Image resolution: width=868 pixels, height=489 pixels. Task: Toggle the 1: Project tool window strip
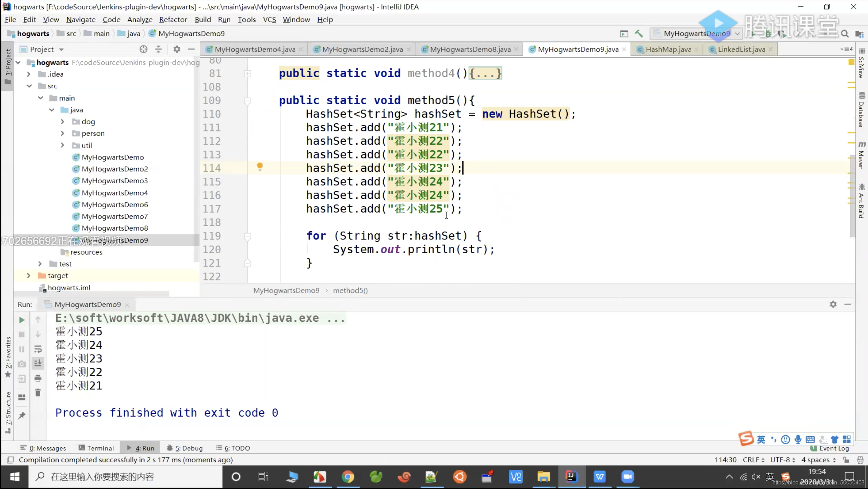click(x=8, y=66)
